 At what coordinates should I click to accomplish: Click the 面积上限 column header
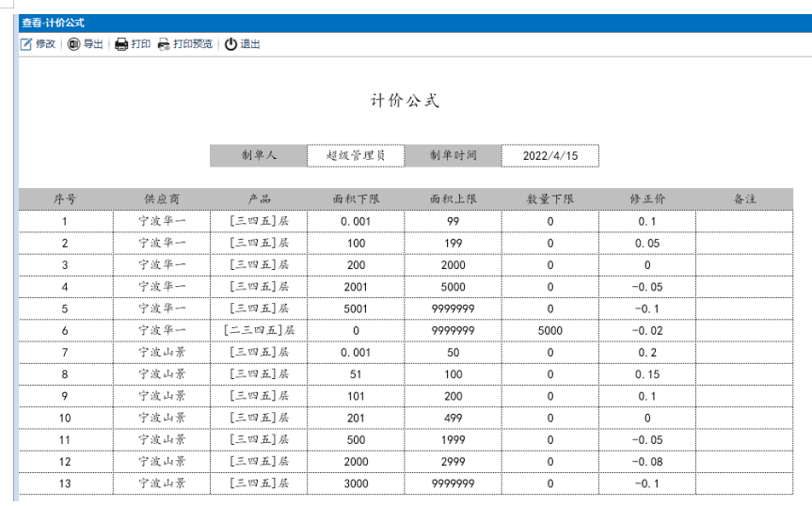(x=453, y=199)
